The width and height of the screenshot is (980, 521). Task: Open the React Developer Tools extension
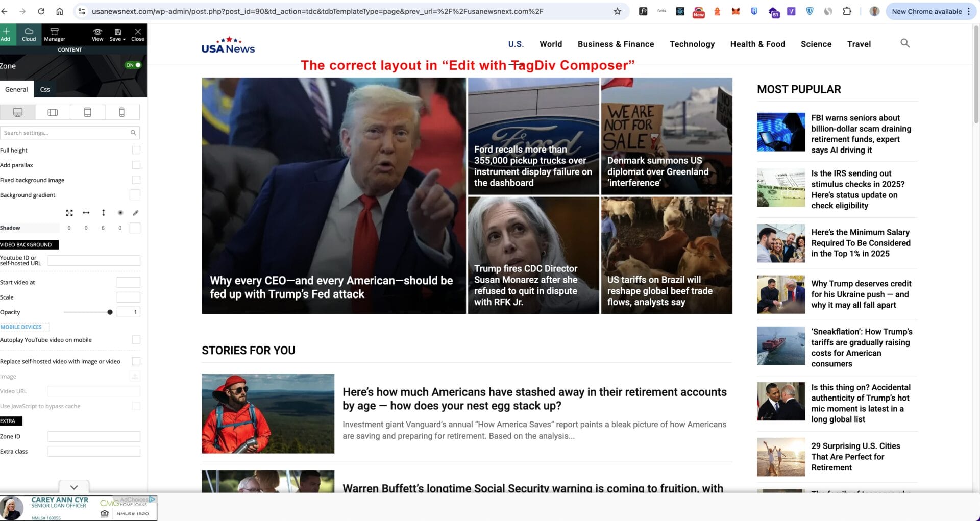tap(680, 11)
